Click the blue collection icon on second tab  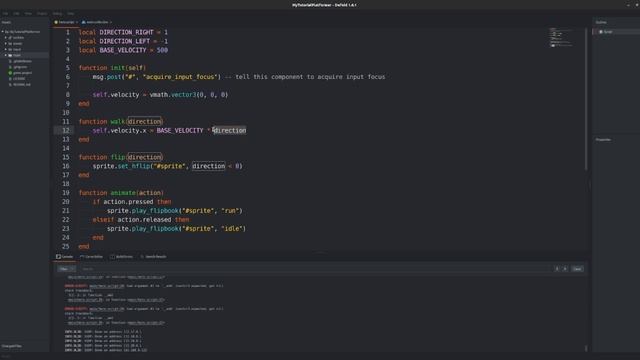[x=84, y=22]
